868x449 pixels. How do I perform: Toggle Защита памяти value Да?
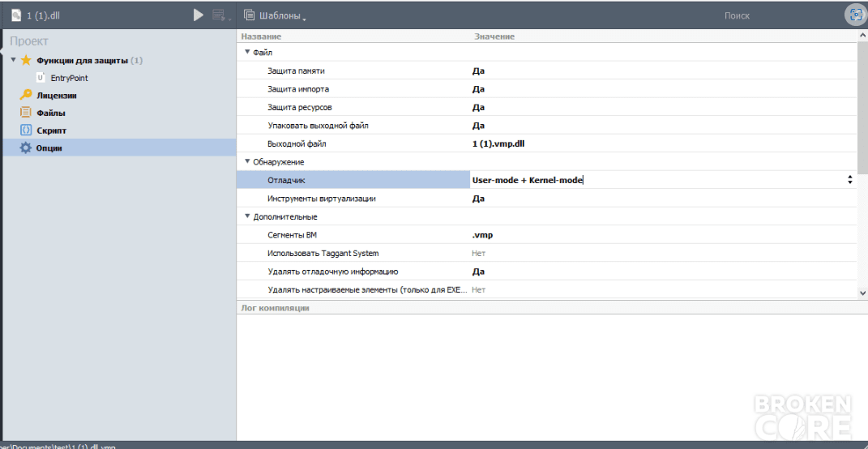478,71
